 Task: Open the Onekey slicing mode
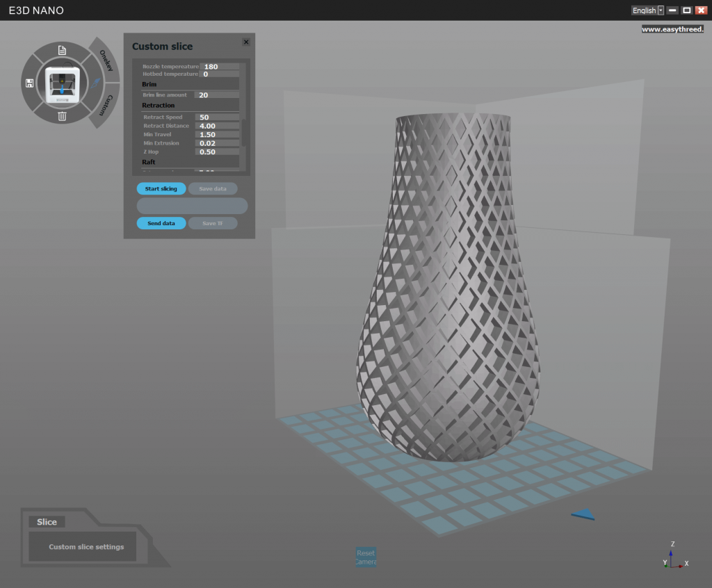point(106,60)
